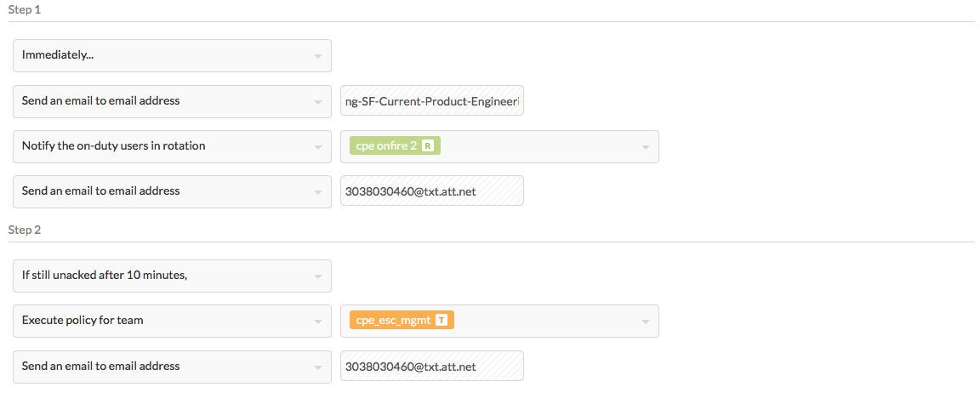Click arrow of the cpe_esc_mgmt team selector

pos(645,321)
